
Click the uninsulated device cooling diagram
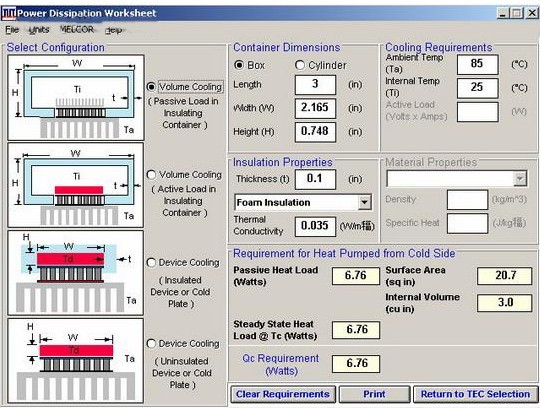[x=76, y=360]
